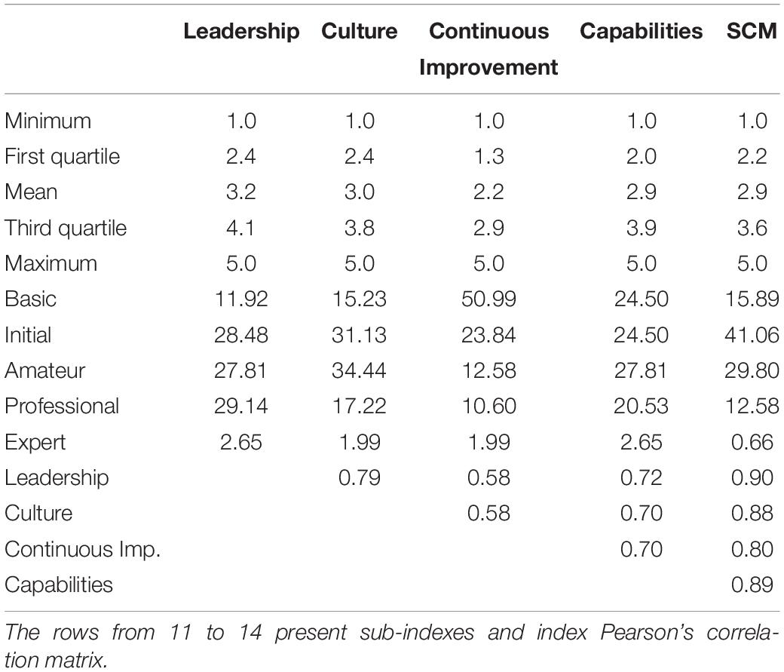Select the Minimum row label
Screen dimensions: 784x672
click(x=48, y=121)
